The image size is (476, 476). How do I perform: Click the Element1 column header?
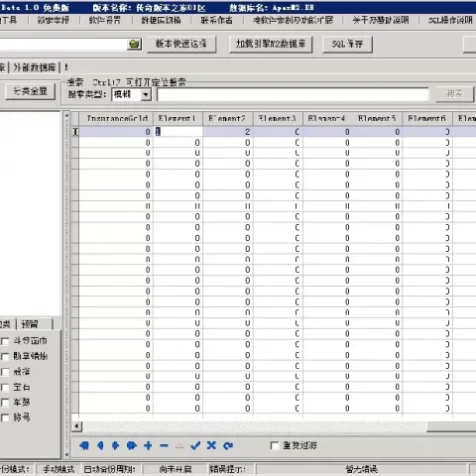(178, 118)
